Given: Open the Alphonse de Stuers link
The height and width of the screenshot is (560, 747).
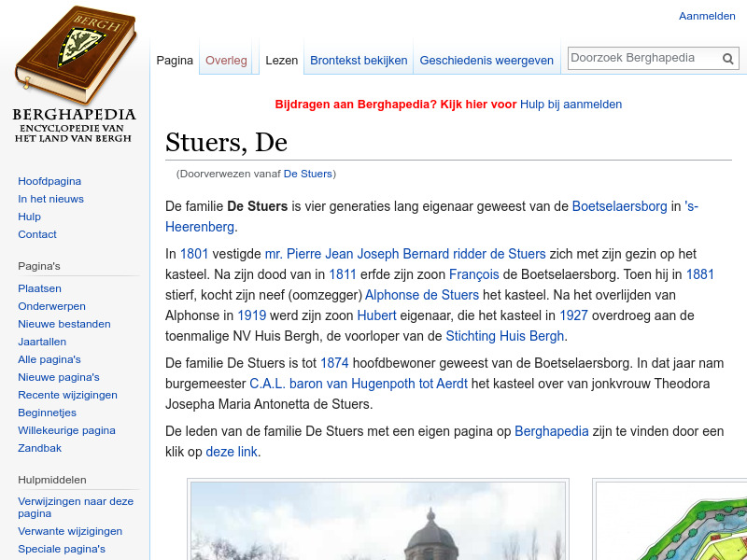Looking at the screenshot, I should (x=422, y=294).
